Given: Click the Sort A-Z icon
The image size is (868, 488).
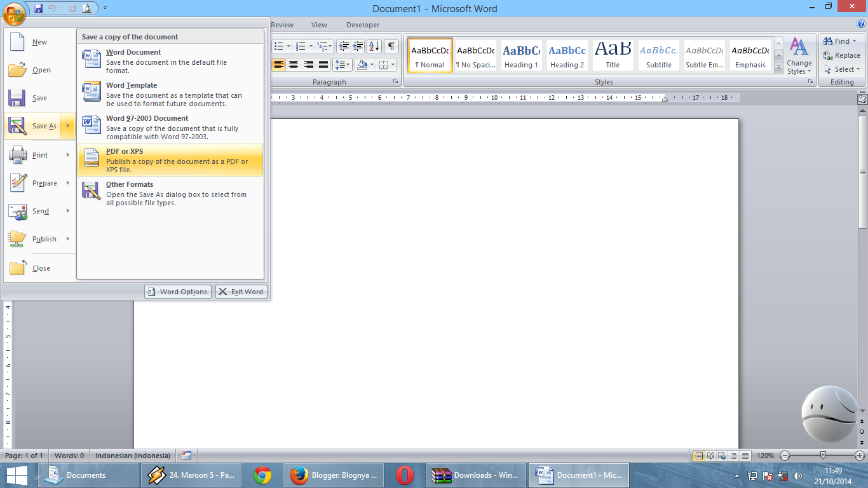Looking at the screenshot, I should [374, 46].
